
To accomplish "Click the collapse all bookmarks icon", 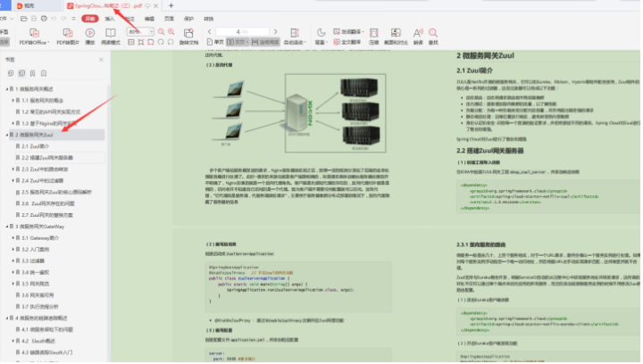I will (21, 73).
